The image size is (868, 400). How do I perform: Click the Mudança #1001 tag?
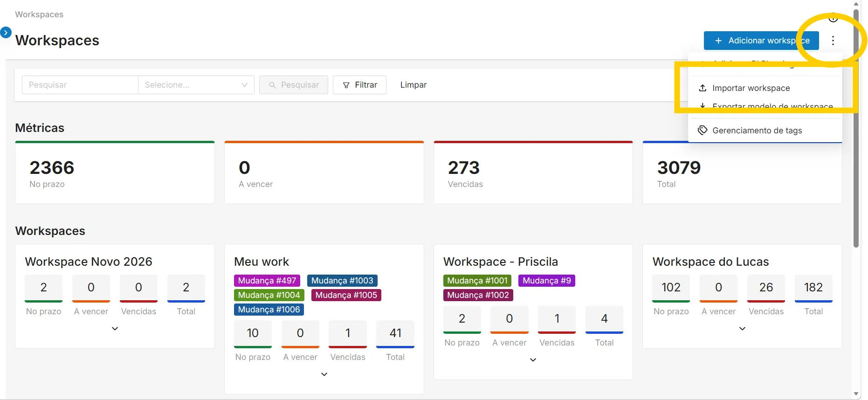click(x=477, y=281)
